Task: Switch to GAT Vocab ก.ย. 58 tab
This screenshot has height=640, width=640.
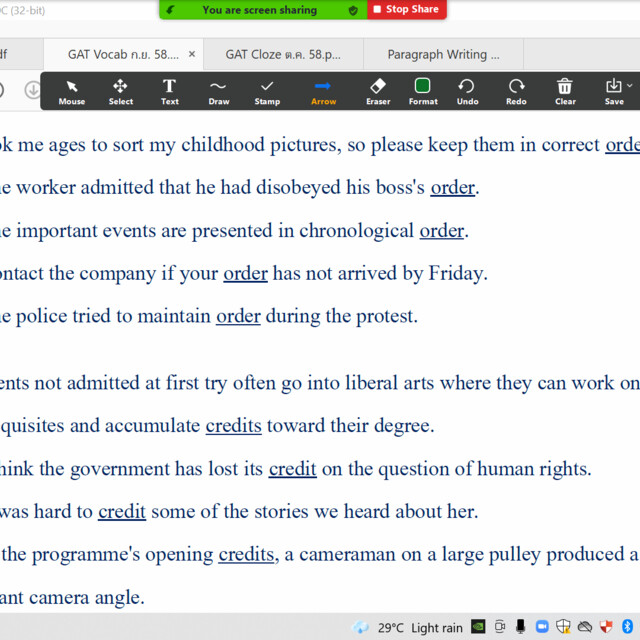Action: click(x=123, y=54)
